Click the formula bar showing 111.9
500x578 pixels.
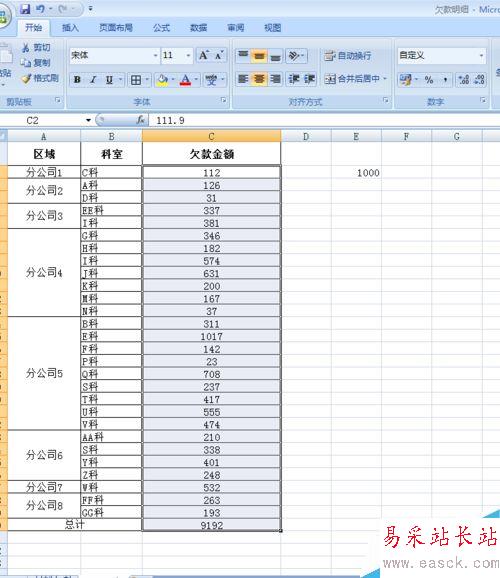(x=324, y=120)
